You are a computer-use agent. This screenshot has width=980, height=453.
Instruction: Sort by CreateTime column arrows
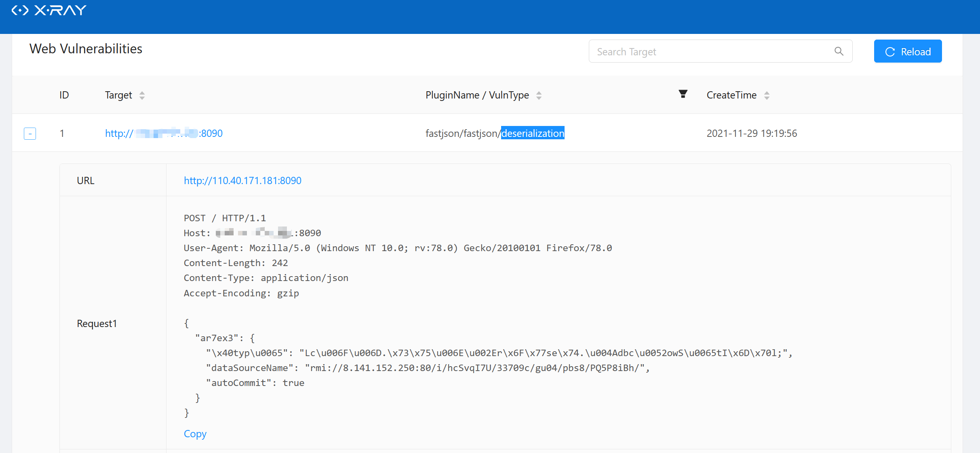[x=767, y=95]
